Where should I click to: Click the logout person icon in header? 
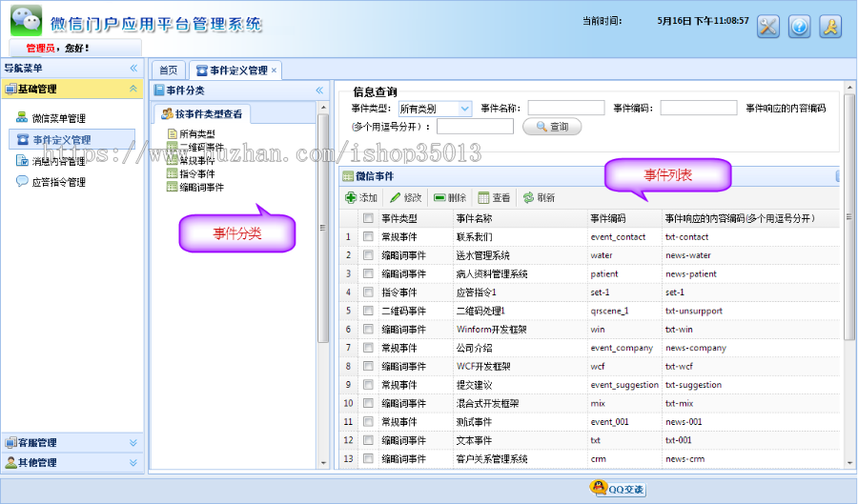pos(830,27)
